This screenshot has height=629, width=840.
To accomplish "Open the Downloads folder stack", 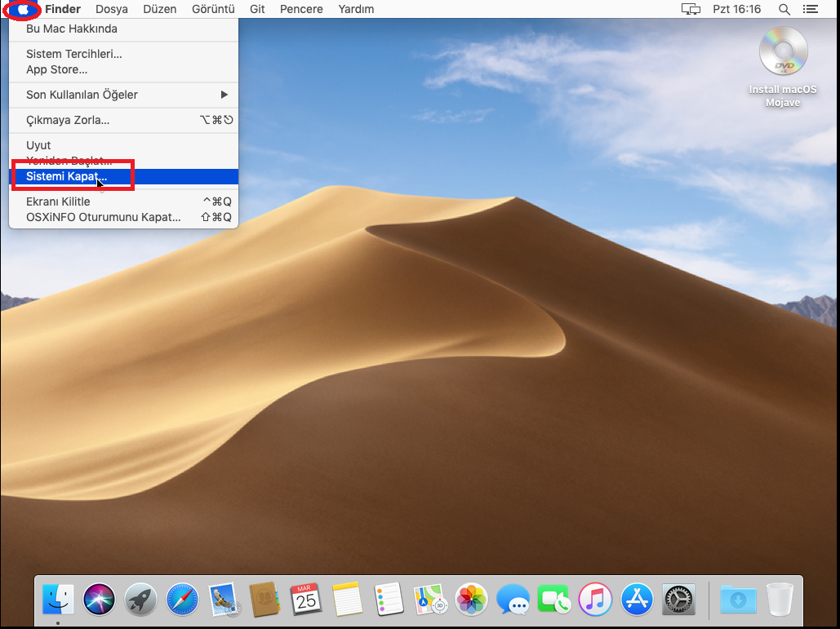I will 738,600.
